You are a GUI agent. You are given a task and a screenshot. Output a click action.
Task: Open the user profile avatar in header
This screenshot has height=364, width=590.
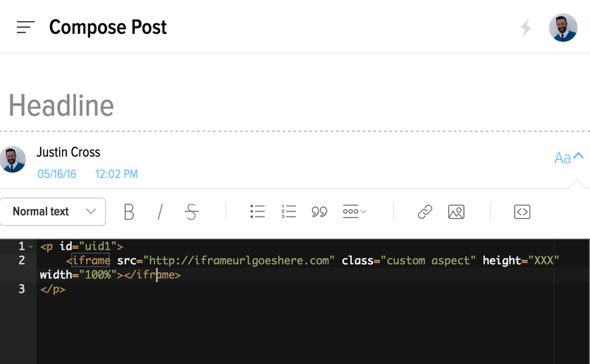coord(563,27)
